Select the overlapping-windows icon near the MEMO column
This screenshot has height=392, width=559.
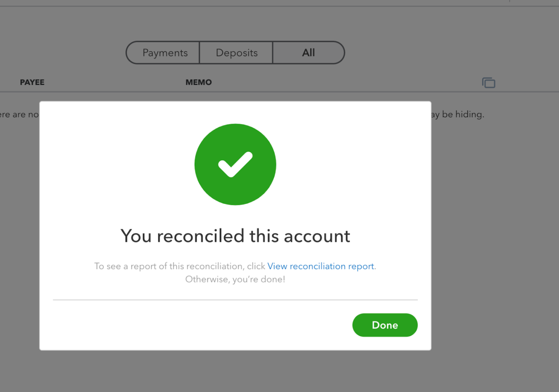489,82
